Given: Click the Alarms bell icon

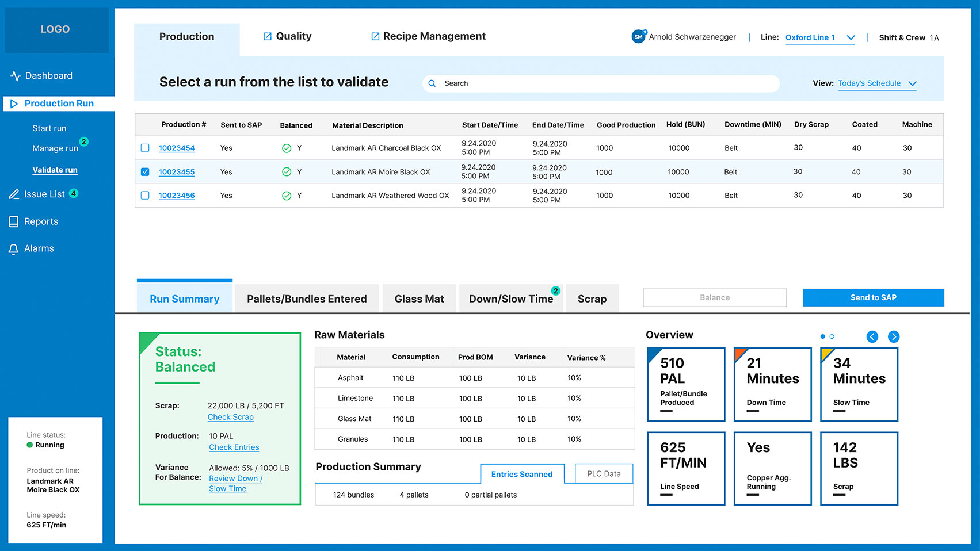Looking at the screenshot, I should tap(14, 249).
